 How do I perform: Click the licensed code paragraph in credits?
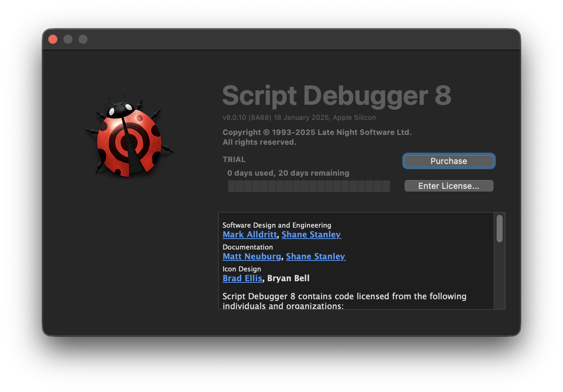(x=344, y=301)
